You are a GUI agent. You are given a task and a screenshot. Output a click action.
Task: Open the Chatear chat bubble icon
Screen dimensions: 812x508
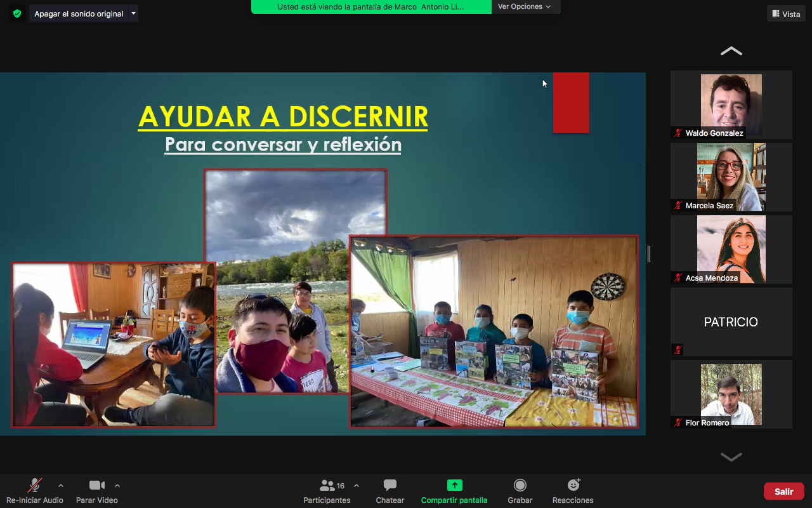click(390, 486)
